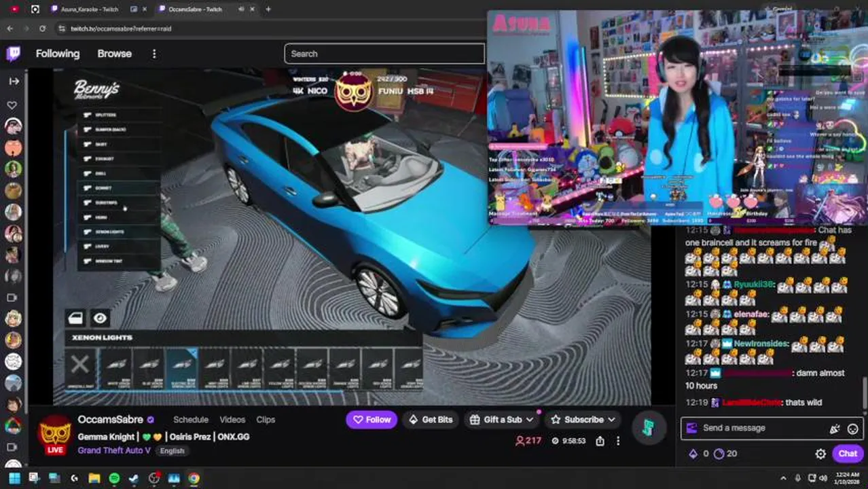The height and width of the screenshot is (489, 868).
Task: Click the eye camera view toggle
Action: point(100,318)
